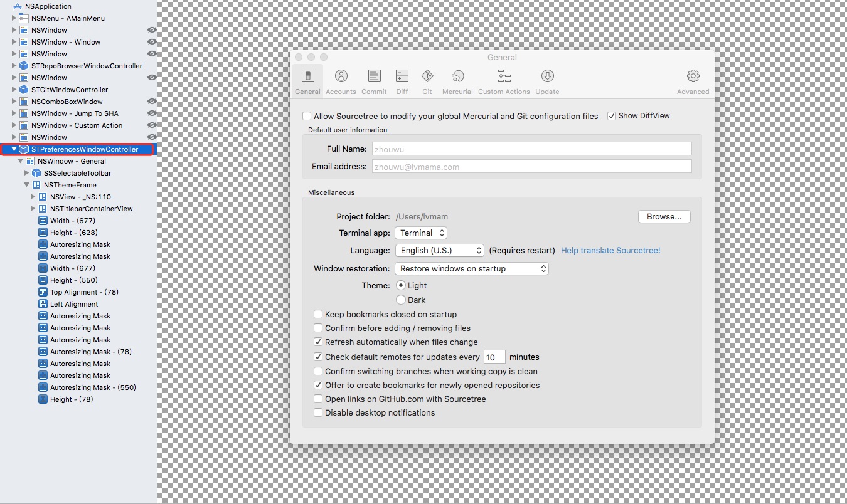Open the Diff preferences icon
The width and height of the screenshot is (847, 504).
402,76
